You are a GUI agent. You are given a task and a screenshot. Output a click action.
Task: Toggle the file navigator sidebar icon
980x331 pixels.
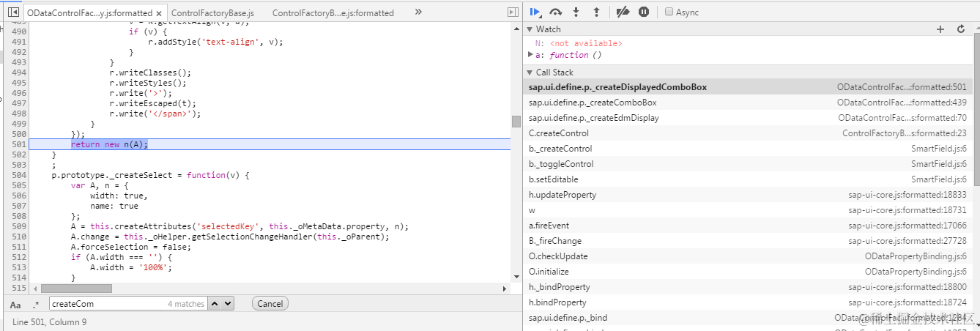coord(13,12)
